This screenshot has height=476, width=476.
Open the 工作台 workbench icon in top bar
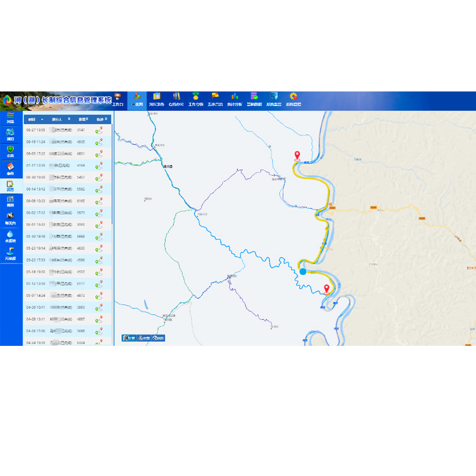[118, 100]
